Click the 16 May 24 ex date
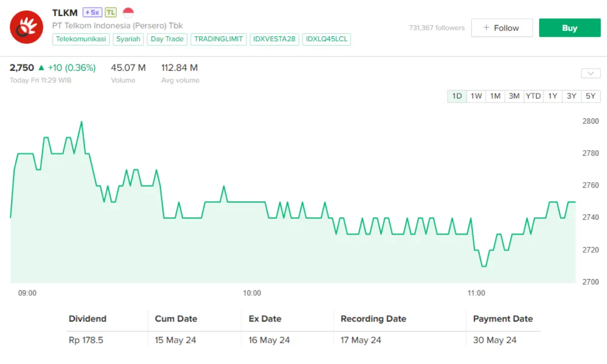Viewport: 607px width, 364px height. tap(269, 340)
